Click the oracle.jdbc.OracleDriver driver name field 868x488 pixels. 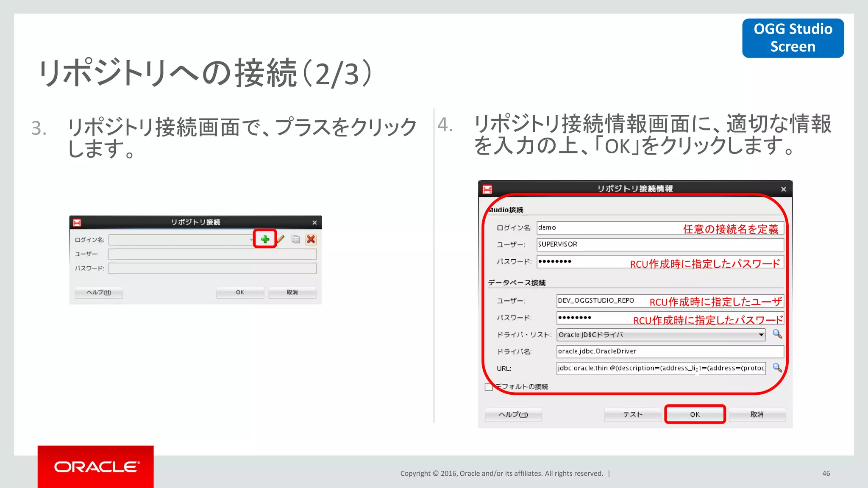coord(670,351)
